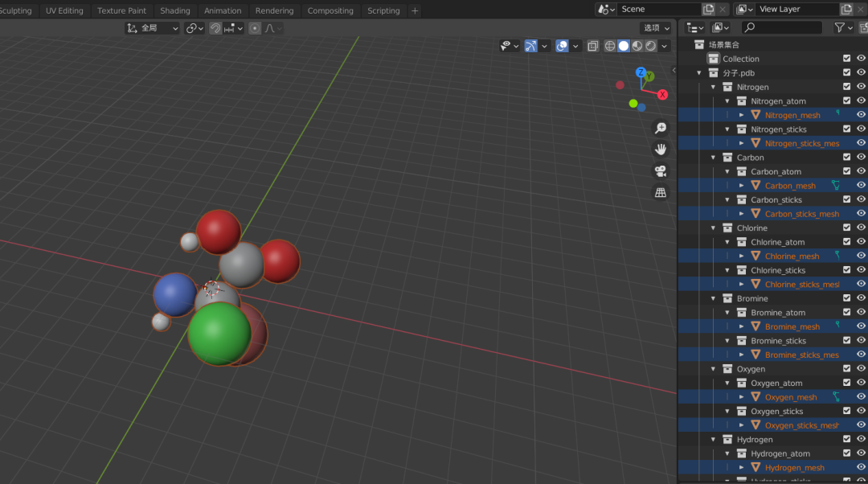Click the zoom view magnifier icon
Image resolution: width=868 pixels, height=484 pixels.
click(661, 129)
